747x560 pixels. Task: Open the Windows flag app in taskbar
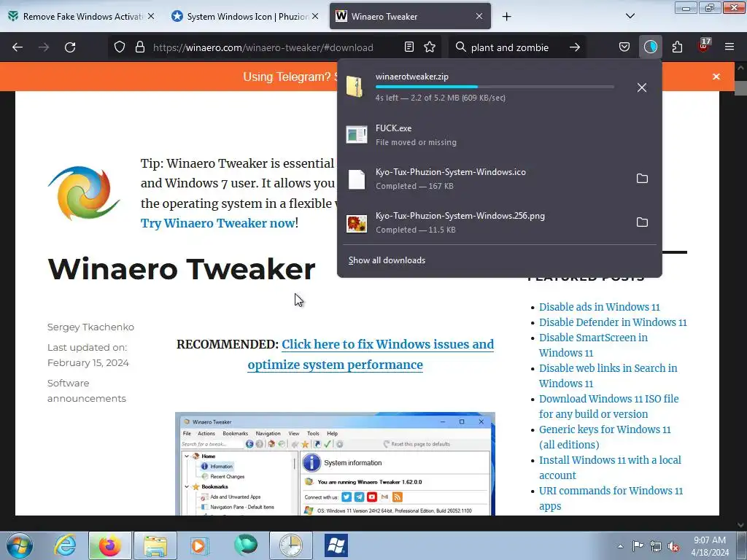click(336, 545)
